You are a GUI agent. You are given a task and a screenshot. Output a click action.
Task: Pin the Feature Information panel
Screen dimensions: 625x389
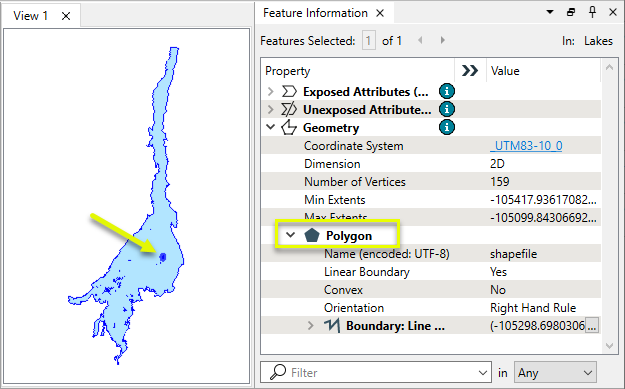pos(592,12)
